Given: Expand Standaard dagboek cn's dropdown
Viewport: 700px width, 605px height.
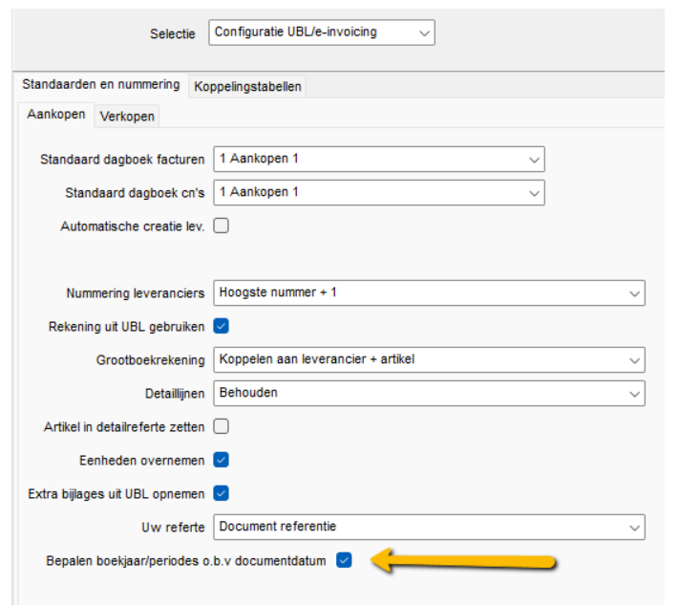Looking at the screenshot, I should pyautogui.click(x=378, y=192).
